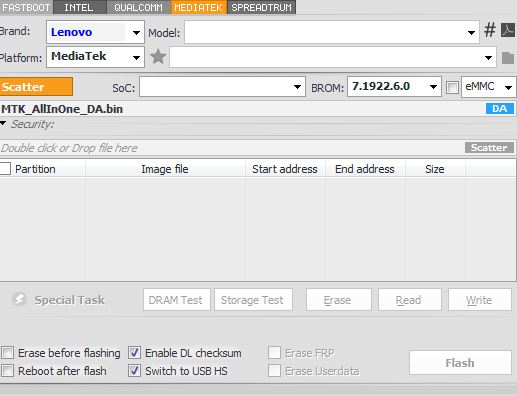Click the Partition column header text

(35, 169)
